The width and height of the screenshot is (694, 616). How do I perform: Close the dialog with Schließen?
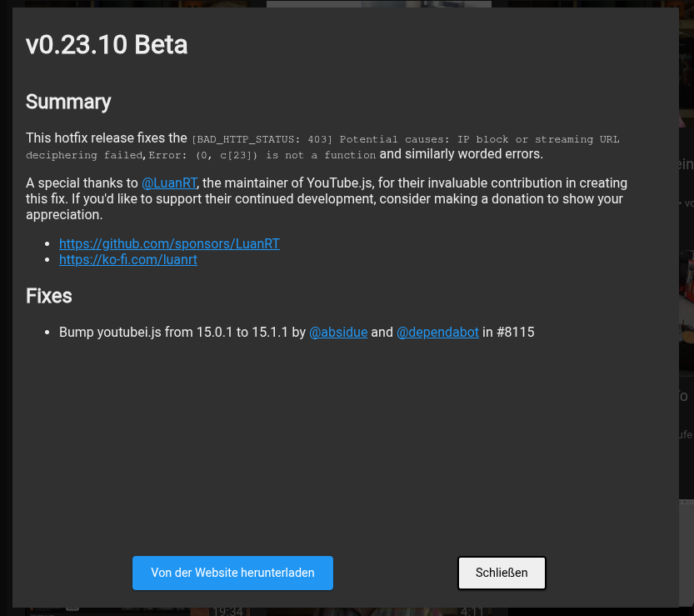502,573
